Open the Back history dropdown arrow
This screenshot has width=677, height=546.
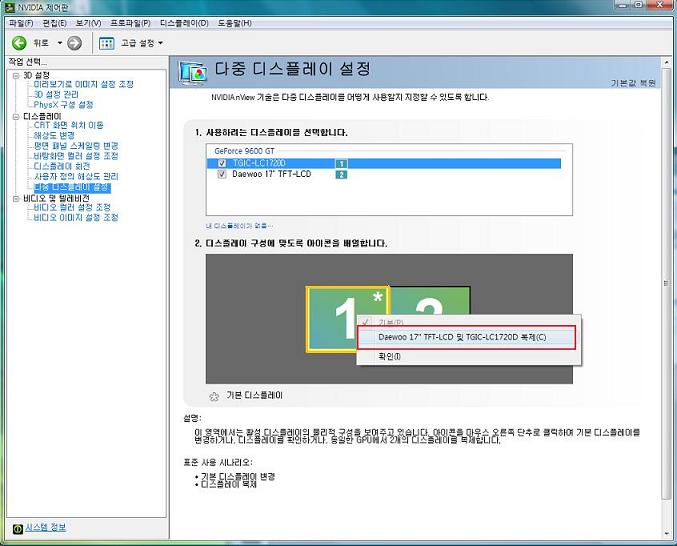tap(60, 43)
